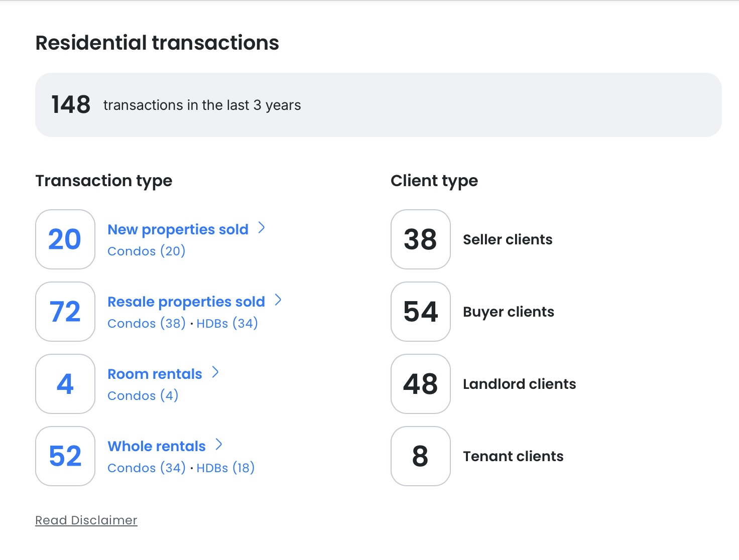
Task: Expand the Resale properties sold arrow
Action: (x=278, y=301)
